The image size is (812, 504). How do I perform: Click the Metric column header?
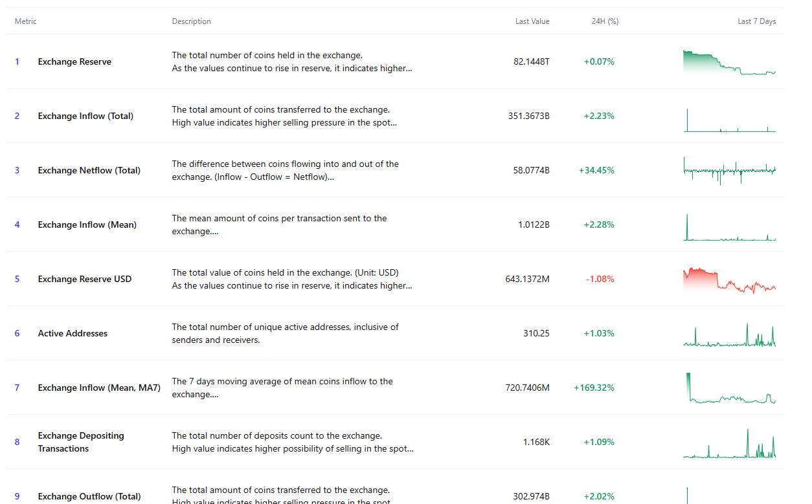pyautogui.click(x=26, y=21)
